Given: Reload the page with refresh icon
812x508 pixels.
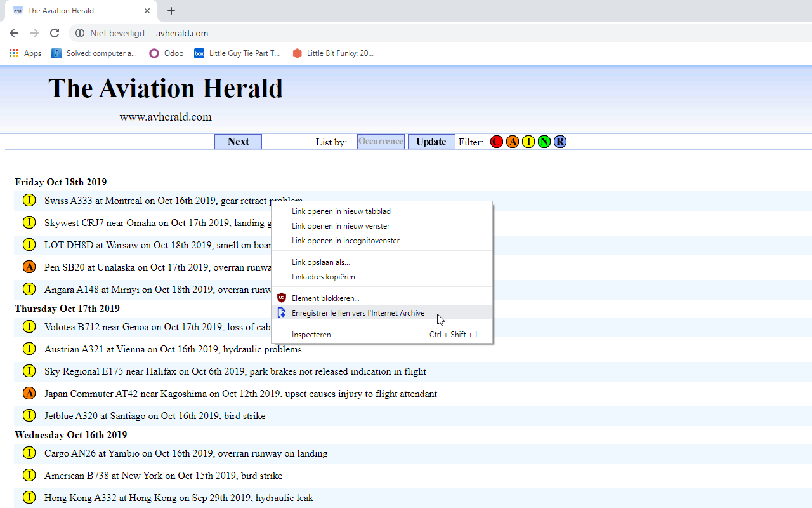Looking at the screenshot, I should click(55, 33).
